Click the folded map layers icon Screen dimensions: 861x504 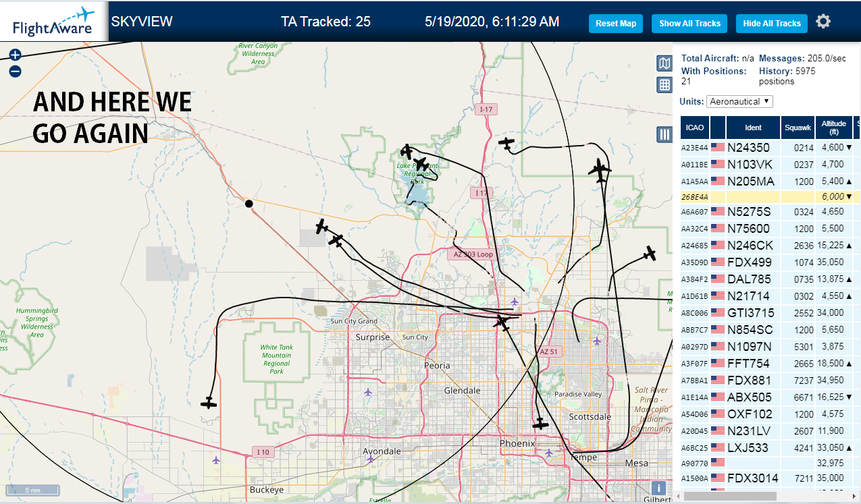pyautogui.click(x=664, y=63)
